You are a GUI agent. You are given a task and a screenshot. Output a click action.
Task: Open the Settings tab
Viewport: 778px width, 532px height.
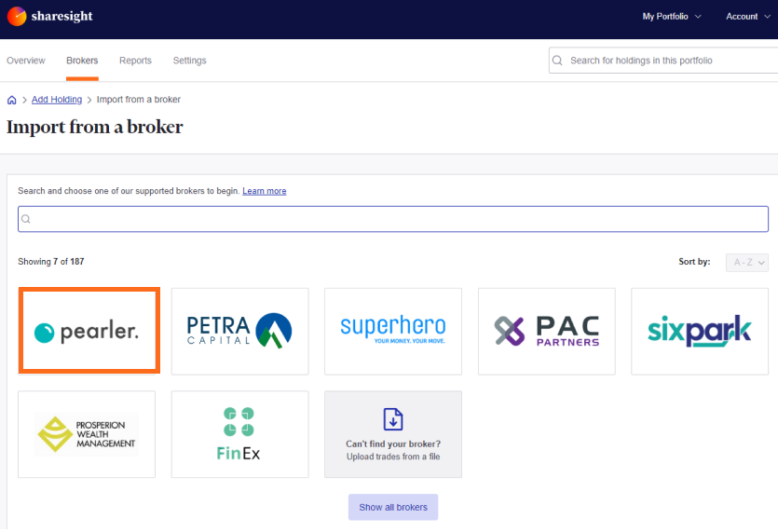(x=189, y=61)
